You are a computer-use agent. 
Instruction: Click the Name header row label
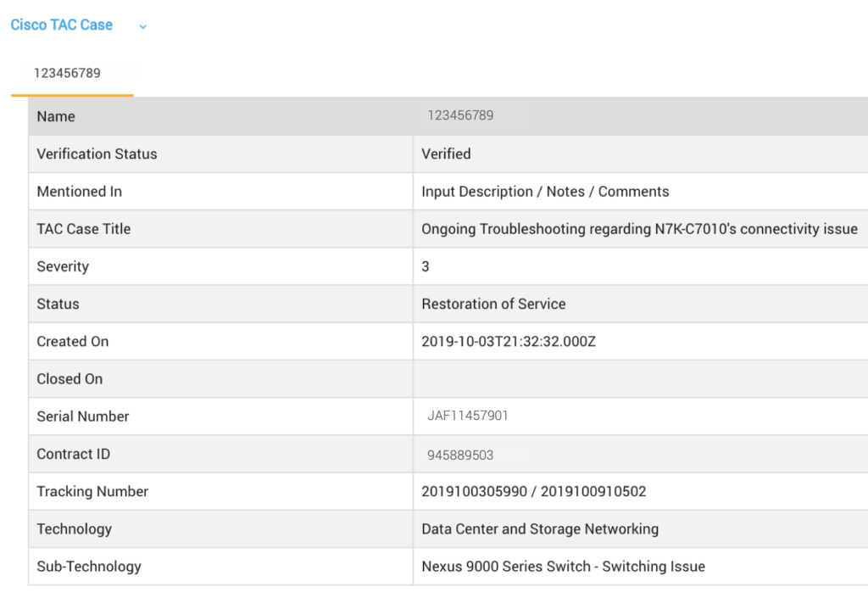click(x=56, y=116)
